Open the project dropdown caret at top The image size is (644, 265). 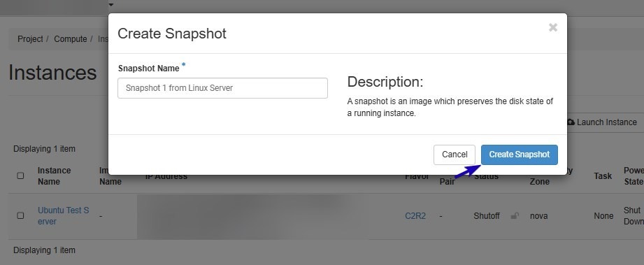tap(111, 5)
